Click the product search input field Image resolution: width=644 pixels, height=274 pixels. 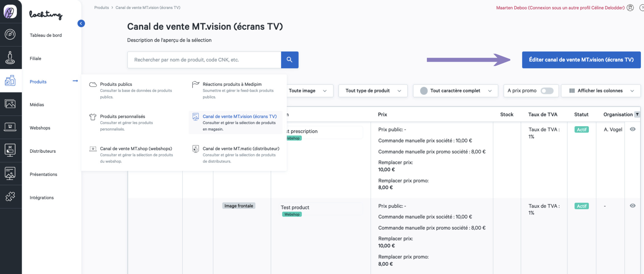pyautogui.click(x=204, y=60)
